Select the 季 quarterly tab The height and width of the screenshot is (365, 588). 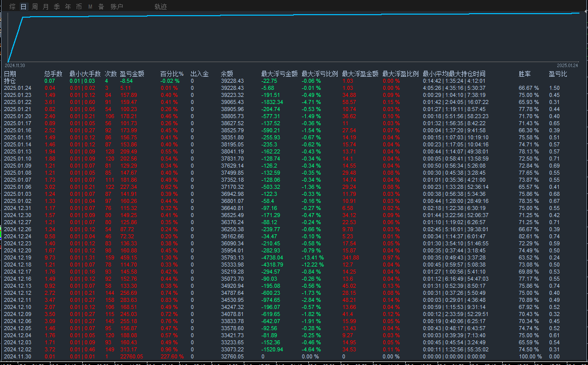point(57,7)
